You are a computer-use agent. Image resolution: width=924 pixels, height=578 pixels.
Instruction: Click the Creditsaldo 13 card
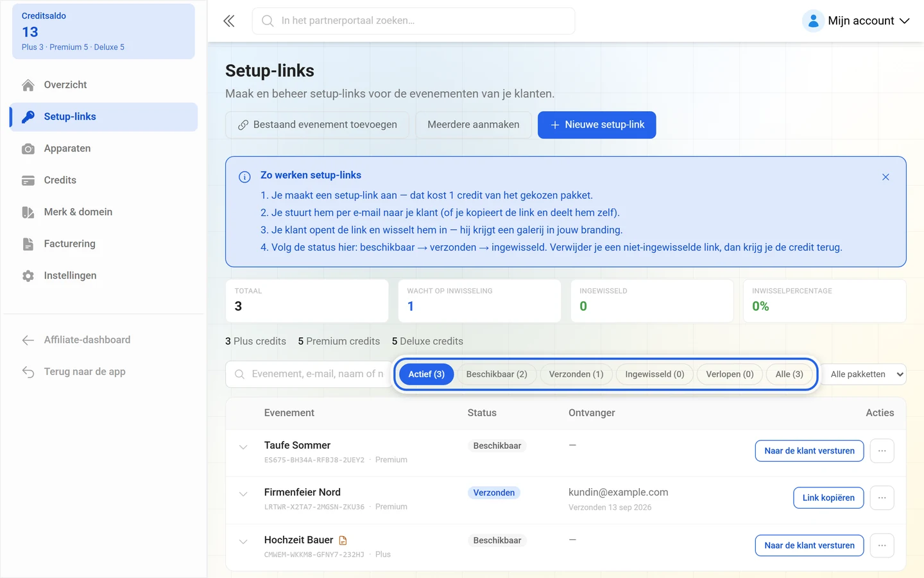click(x=104, y=31)
